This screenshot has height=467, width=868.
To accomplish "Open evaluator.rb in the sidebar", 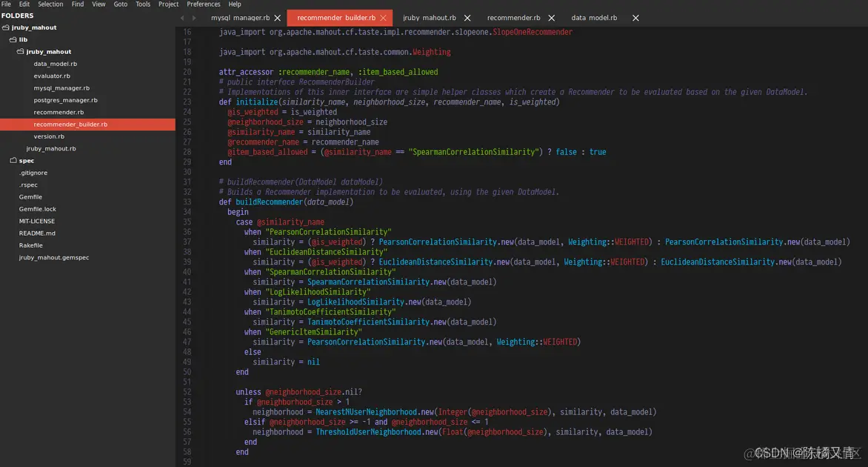I will (x=52, y=76).
